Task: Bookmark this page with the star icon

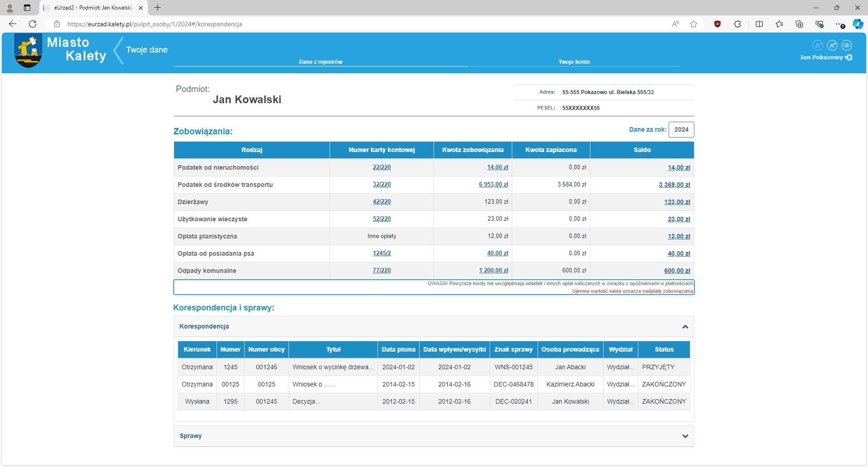Action: (693, 24)
